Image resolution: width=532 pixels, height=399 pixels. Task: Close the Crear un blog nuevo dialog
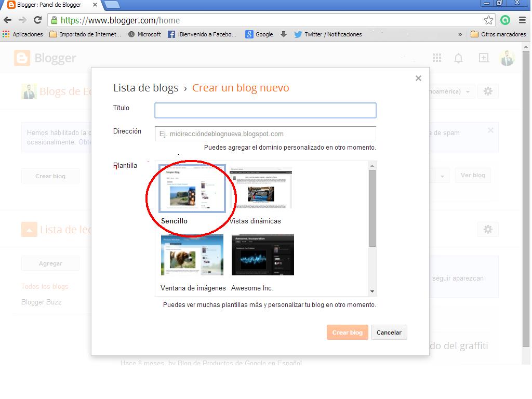click(418, 78)
